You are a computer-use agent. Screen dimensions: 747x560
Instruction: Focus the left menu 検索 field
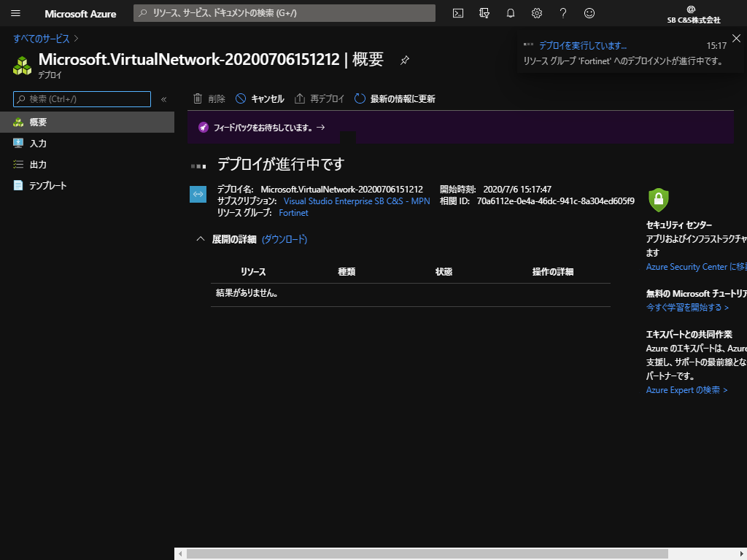pyautogui.click(x=82, y=99)
